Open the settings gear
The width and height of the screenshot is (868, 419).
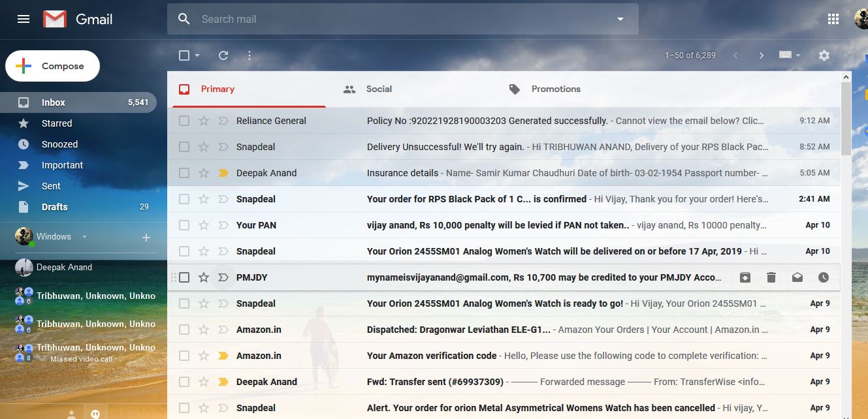[824, 55]
